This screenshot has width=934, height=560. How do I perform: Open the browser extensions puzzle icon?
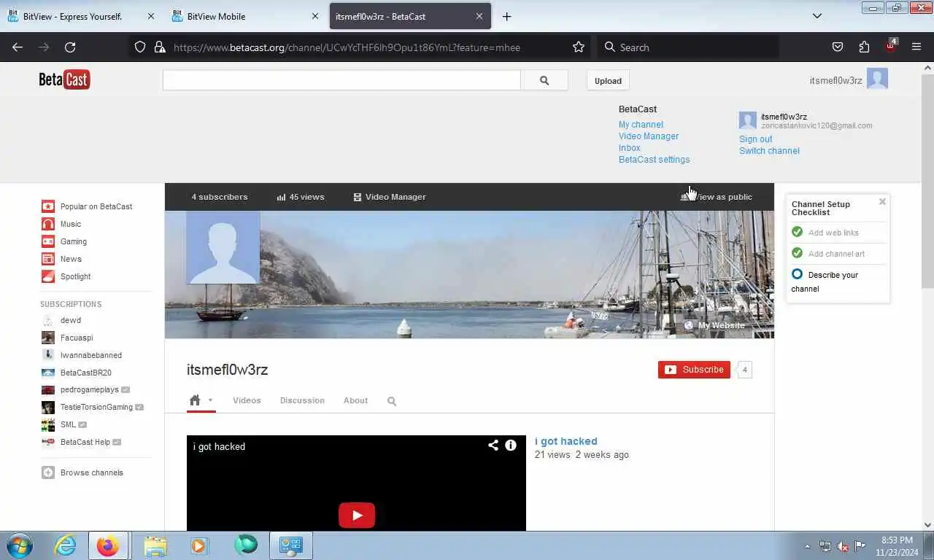coord(864,47)
